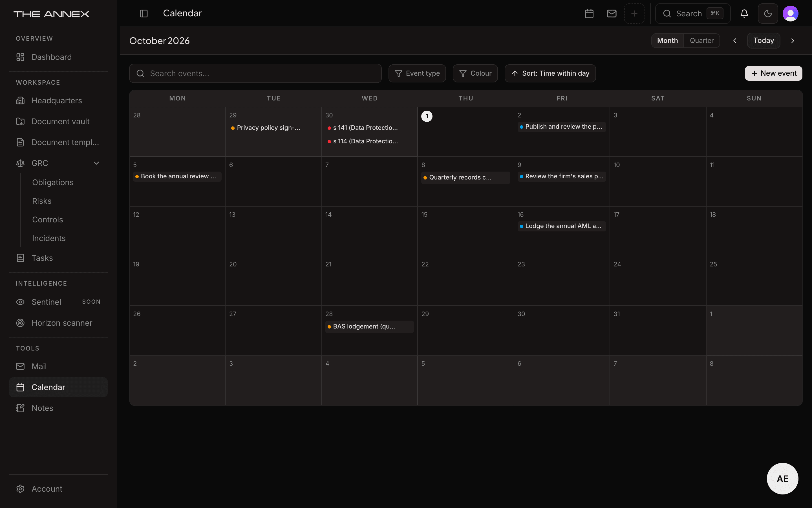The image size is (812, 508).
Task: Open s 141 Data Protection event
Action: [369, 128]
